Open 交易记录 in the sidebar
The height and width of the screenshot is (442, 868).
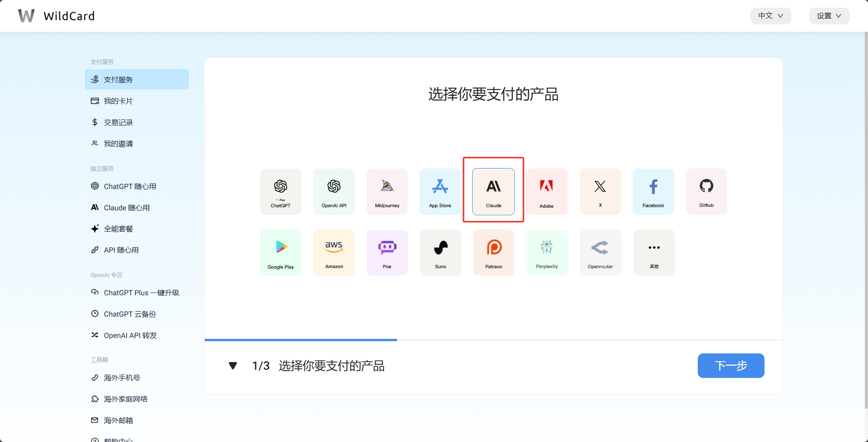137,122
